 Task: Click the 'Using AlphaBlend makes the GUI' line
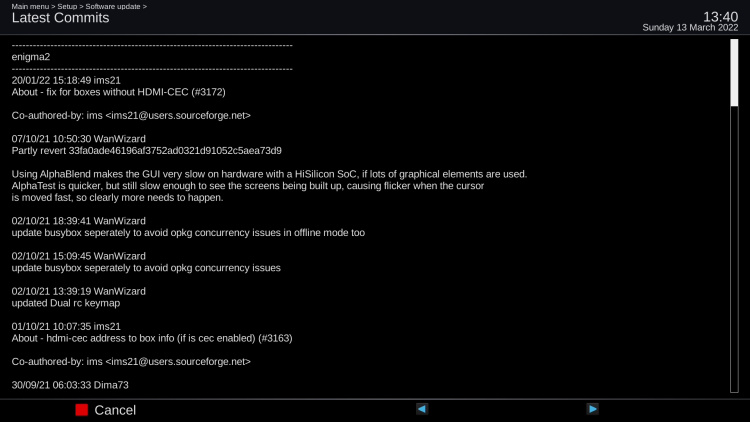tap(269, 174)
